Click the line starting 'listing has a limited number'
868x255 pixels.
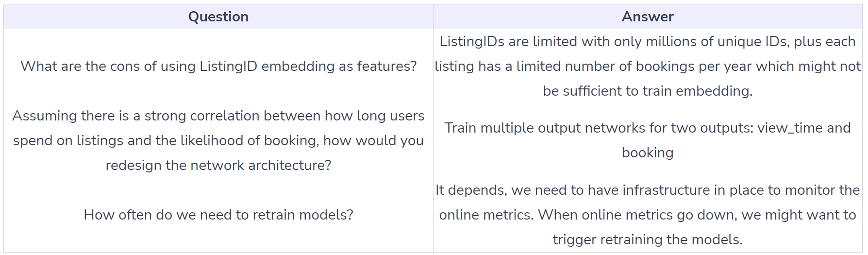648,66
